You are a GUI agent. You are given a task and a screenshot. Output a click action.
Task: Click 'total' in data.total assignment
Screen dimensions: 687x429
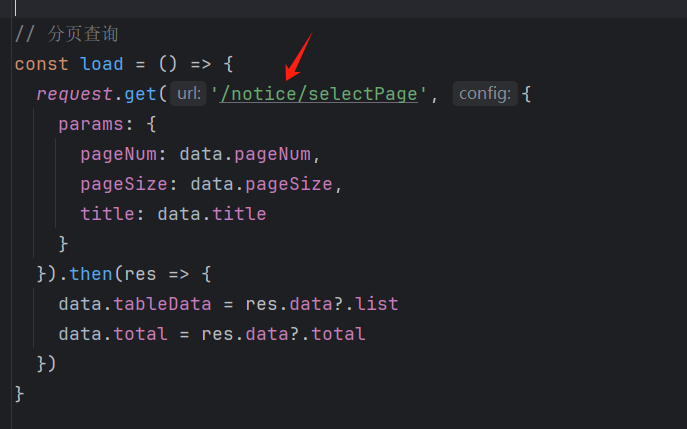point(141,334)
